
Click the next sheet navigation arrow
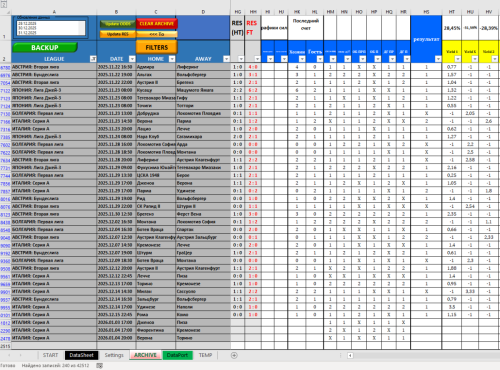[21, 355]
